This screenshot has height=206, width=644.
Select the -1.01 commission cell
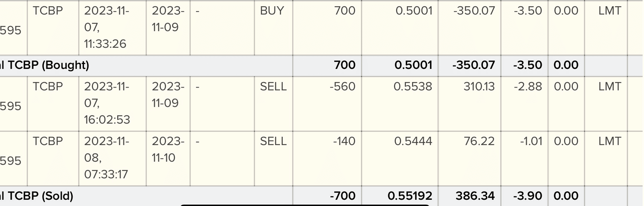(x=531, y=141)
